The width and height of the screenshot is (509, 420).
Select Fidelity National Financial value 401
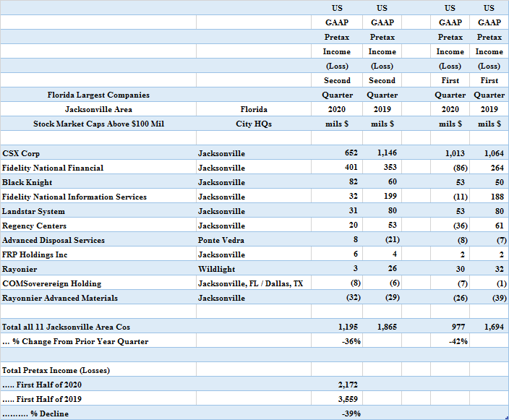click(x=351, y=167)
